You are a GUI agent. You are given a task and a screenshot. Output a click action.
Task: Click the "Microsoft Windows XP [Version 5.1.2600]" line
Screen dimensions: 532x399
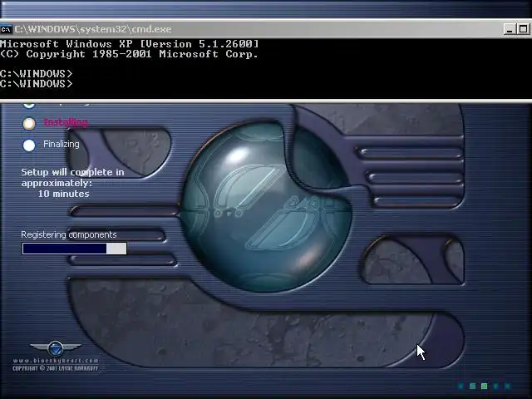point(130,44)
